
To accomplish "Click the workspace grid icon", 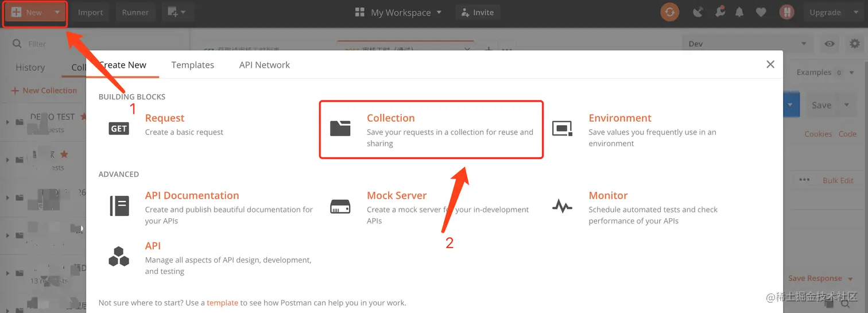I will point(360,12).
